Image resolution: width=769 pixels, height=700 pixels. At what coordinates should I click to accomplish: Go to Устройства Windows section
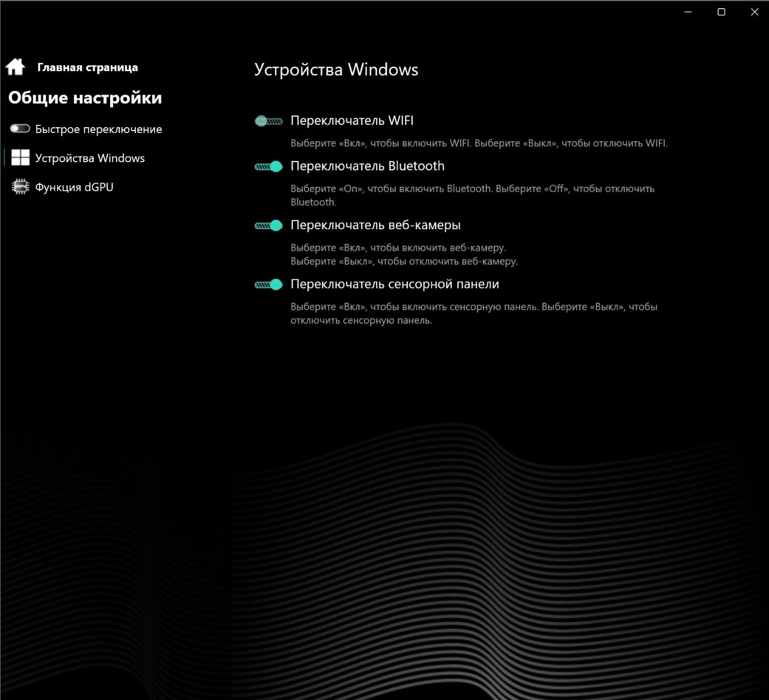tap(90, 158)
